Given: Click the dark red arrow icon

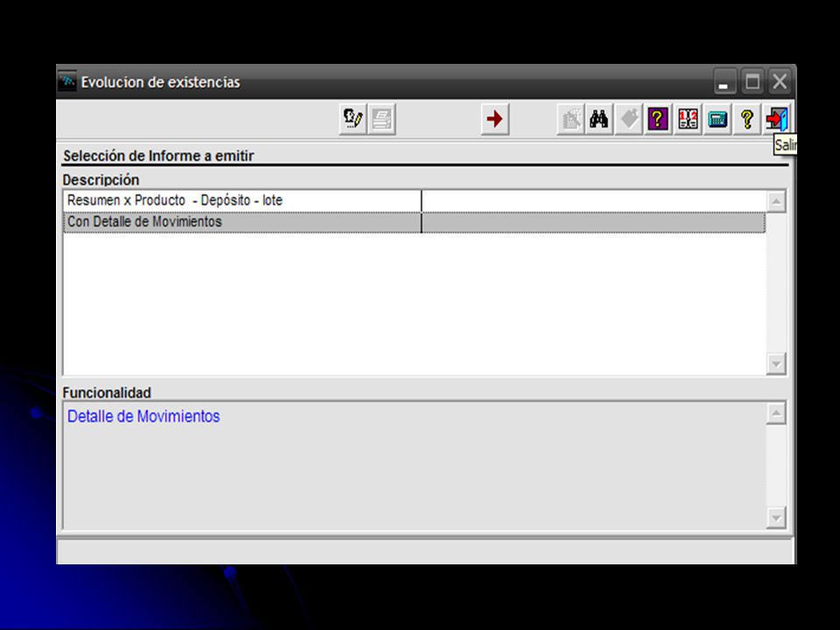Looking at the screenshot, I should click(494, 119).
